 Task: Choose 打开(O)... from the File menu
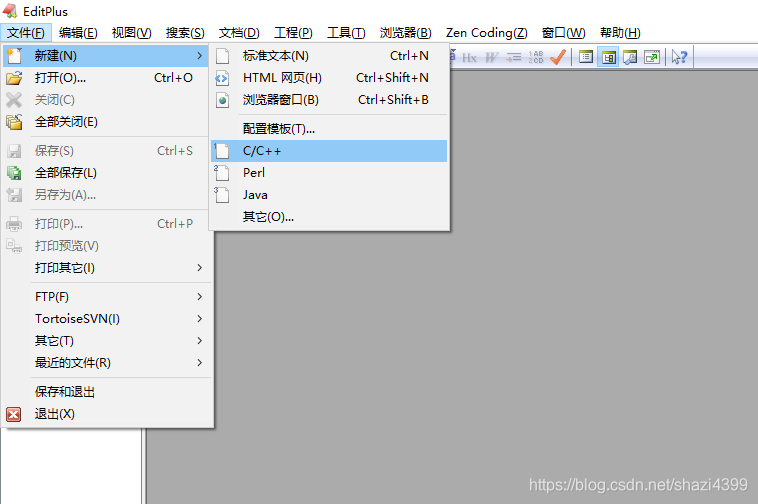[106, 78]
